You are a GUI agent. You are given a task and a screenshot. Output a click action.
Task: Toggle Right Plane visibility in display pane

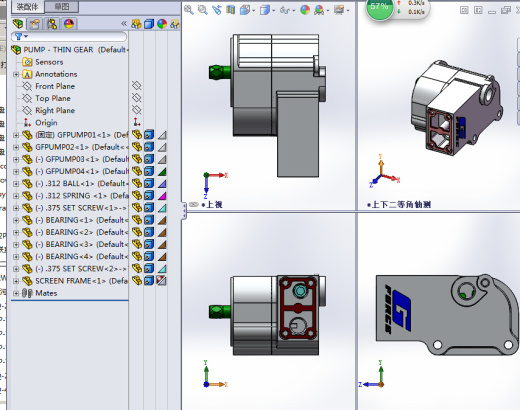tap(137, 110)
